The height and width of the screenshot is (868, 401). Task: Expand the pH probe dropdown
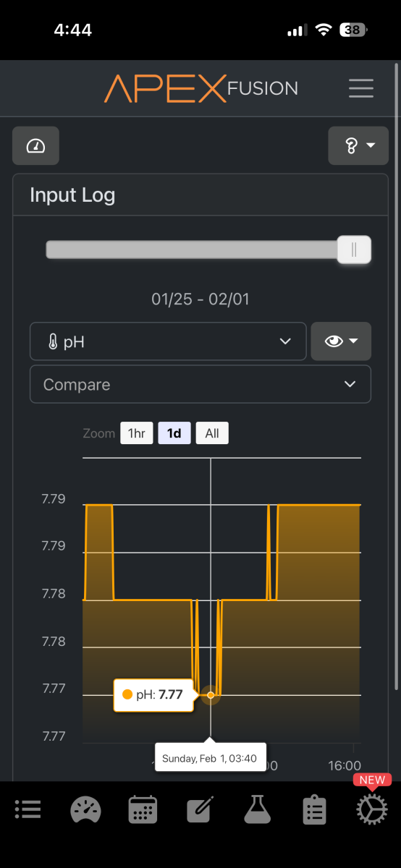click(168, 341)
